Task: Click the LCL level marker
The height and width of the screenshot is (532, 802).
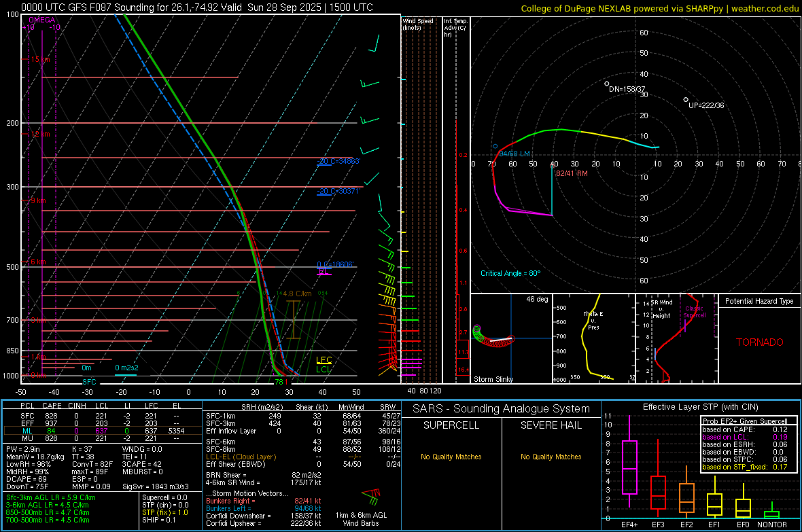Action: (324, 370)
